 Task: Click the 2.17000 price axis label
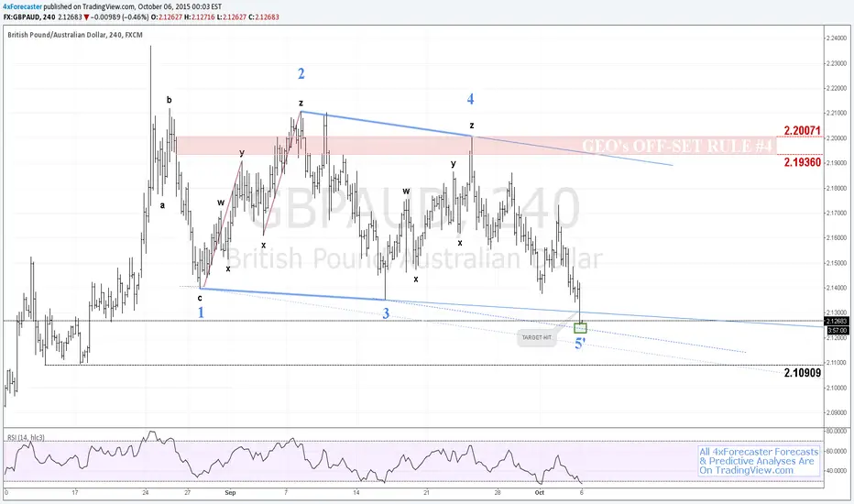(836, 213)
